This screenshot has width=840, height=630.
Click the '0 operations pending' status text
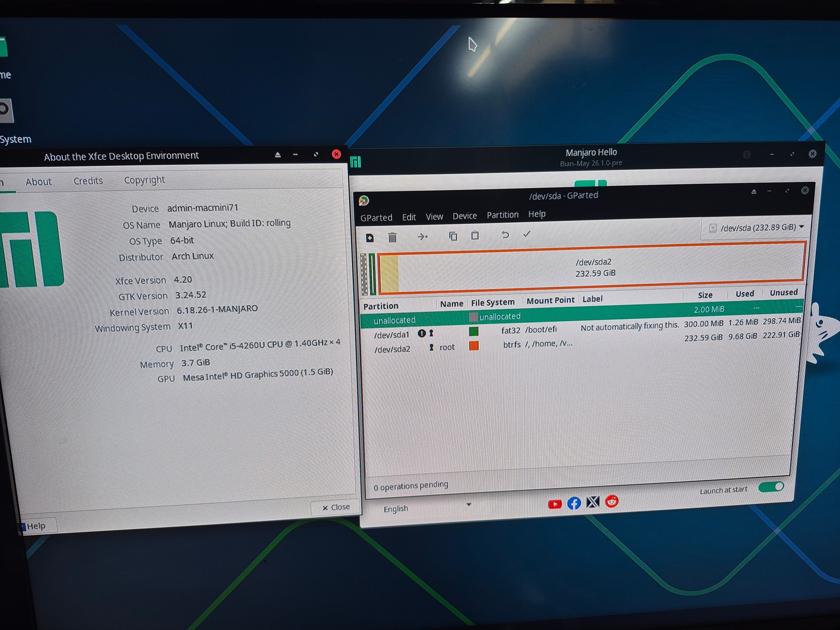pos(411,486)
